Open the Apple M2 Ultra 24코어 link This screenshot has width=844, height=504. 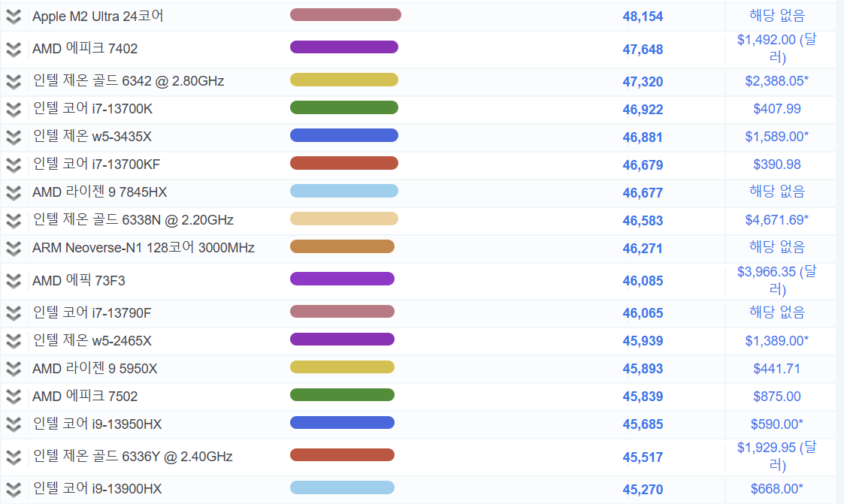(x=98, y=16)
